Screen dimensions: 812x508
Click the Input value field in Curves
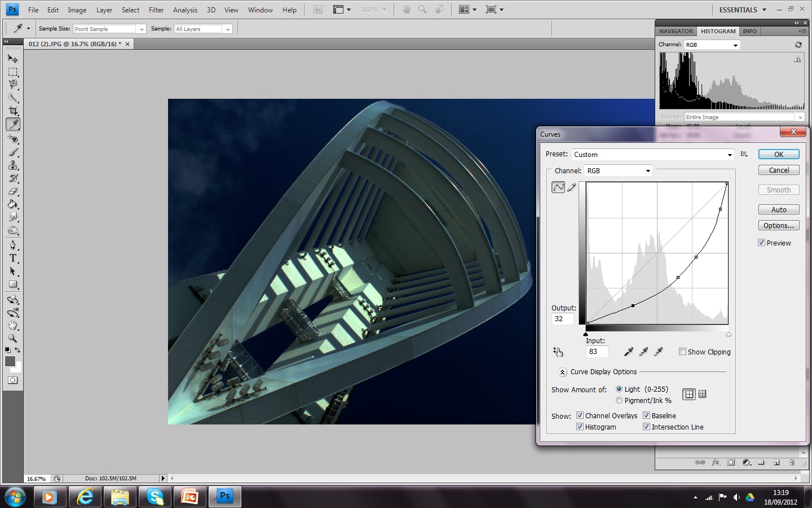coord(597,352)
